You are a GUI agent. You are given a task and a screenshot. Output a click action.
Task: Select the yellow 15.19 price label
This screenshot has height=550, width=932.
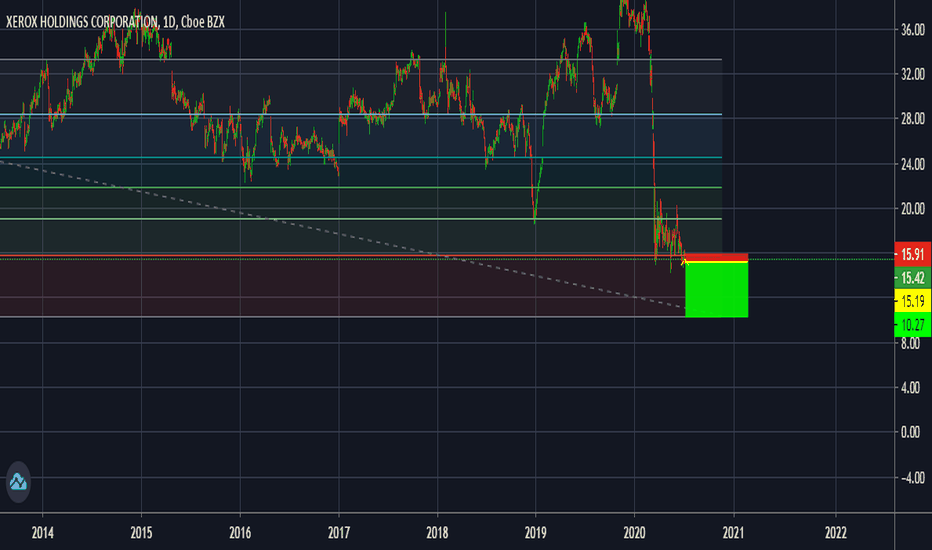pyautogui.click(x=912, y=301)
